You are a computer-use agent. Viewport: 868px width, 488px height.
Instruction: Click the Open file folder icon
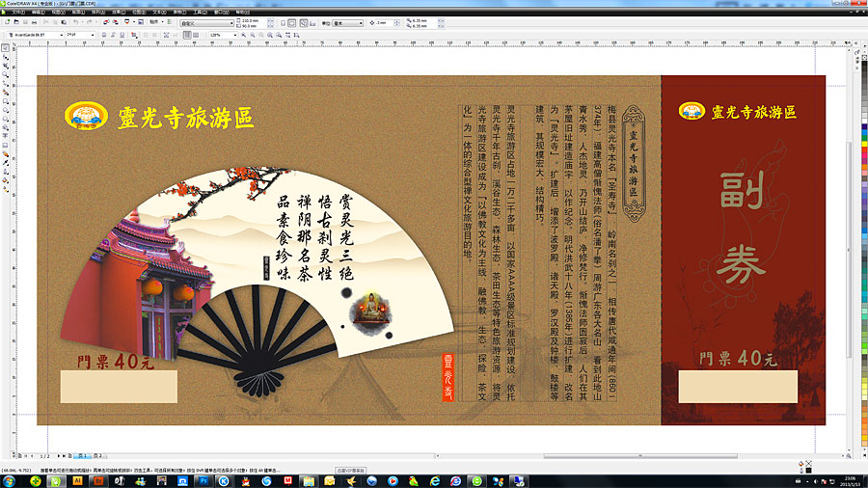point(17,21)
